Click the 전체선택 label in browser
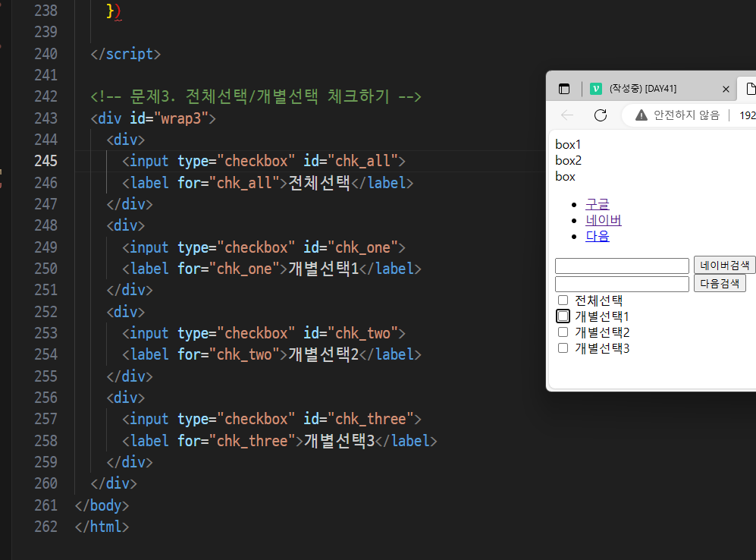Screen dimensions: 756x560 [599, 300]
